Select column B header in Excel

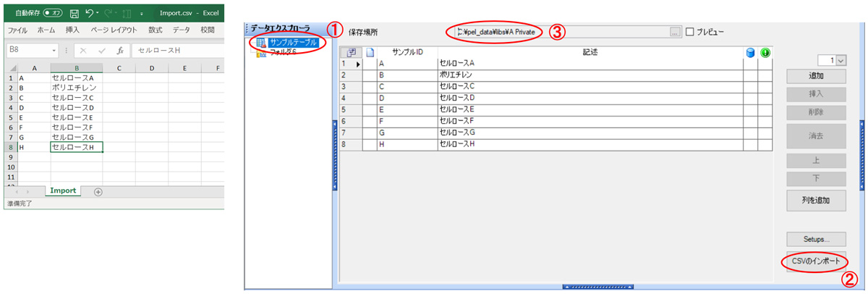(76, 68)
